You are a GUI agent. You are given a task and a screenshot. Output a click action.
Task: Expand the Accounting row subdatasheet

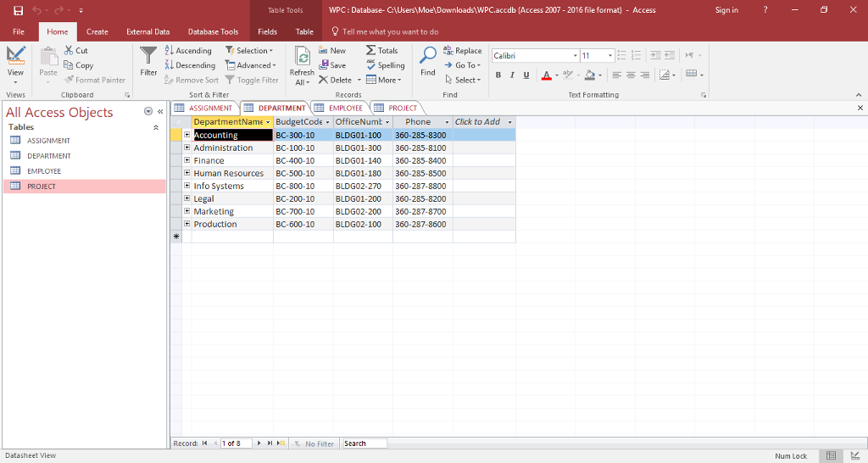tap(187, 135)
